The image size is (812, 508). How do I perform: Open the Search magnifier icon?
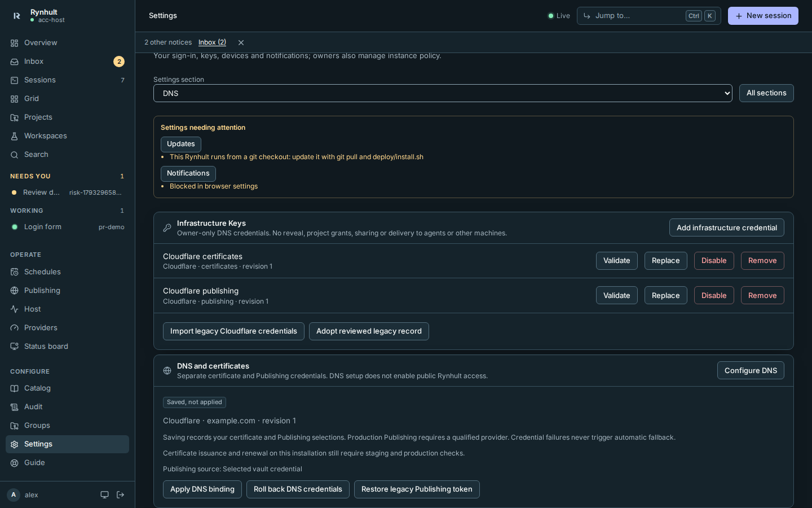15,155
